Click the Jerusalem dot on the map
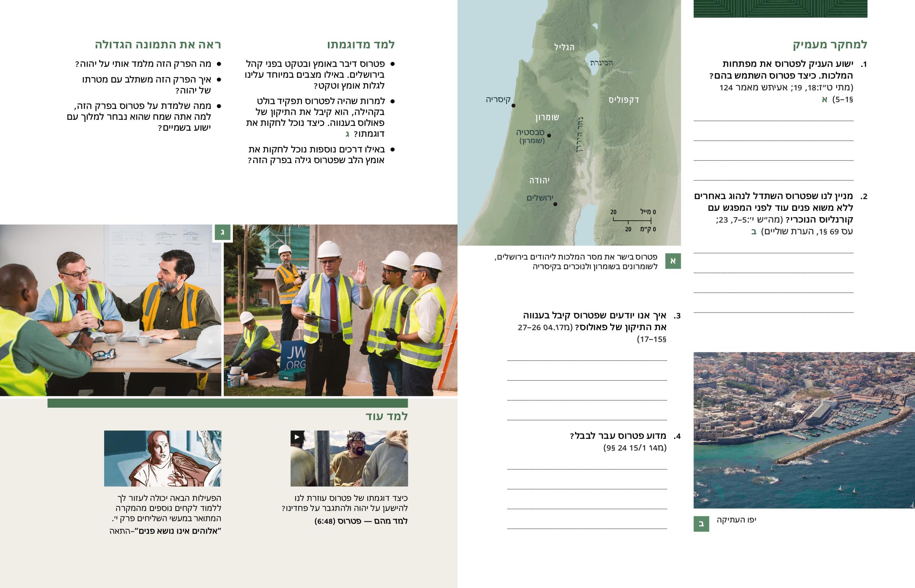The height and width of the screenshot is (588, 915). click(x=555, y=204)
